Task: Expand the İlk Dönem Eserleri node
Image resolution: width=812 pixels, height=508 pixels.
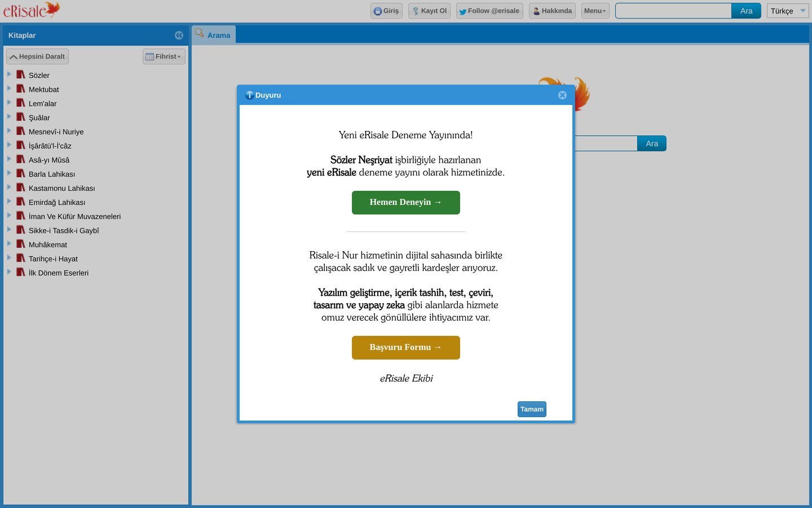Action: coord(9,271)
